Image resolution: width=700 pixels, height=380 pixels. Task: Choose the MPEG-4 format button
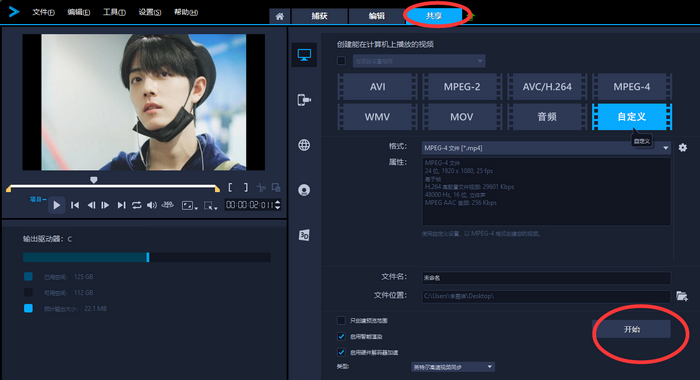coord(632,87)
